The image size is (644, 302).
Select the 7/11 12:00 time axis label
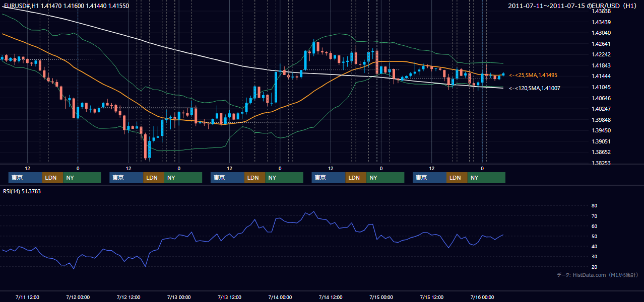tap(28, 297)
